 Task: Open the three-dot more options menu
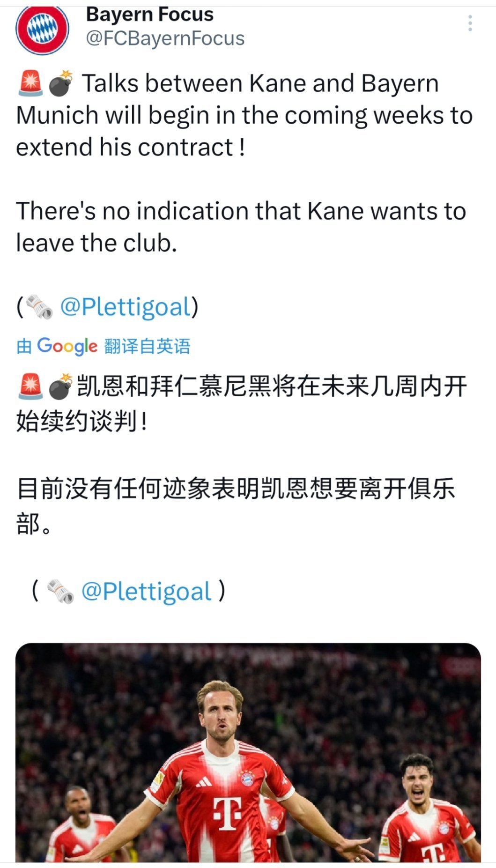[470, 23]
